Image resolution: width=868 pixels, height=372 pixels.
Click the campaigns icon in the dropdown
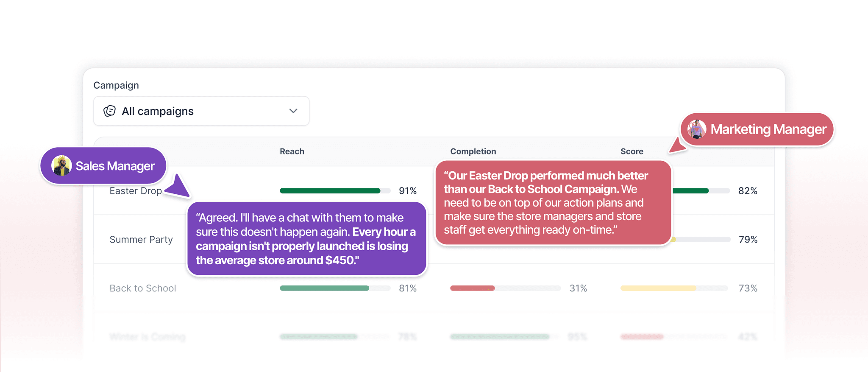(x=109, y=111)
